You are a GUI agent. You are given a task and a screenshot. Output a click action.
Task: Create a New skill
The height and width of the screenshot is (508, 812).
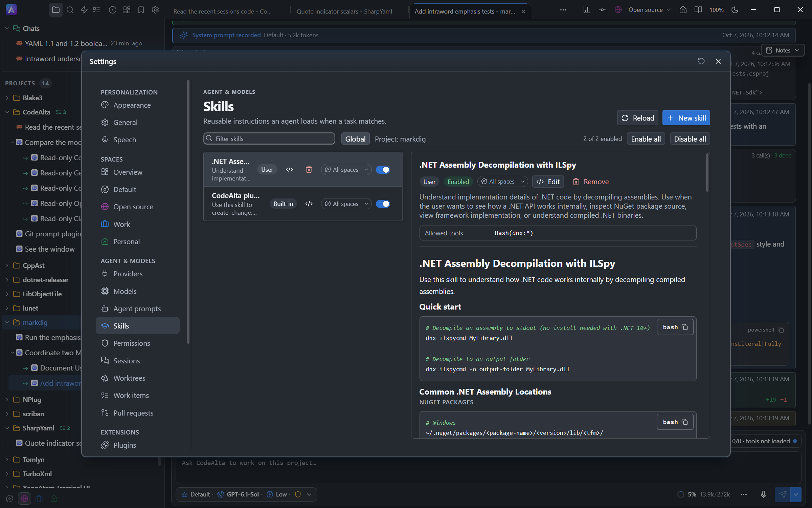(x=686, y=118)
